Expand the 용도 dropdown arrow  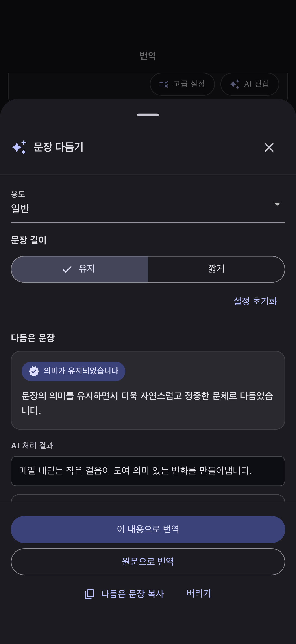click(x=277, y=204)
